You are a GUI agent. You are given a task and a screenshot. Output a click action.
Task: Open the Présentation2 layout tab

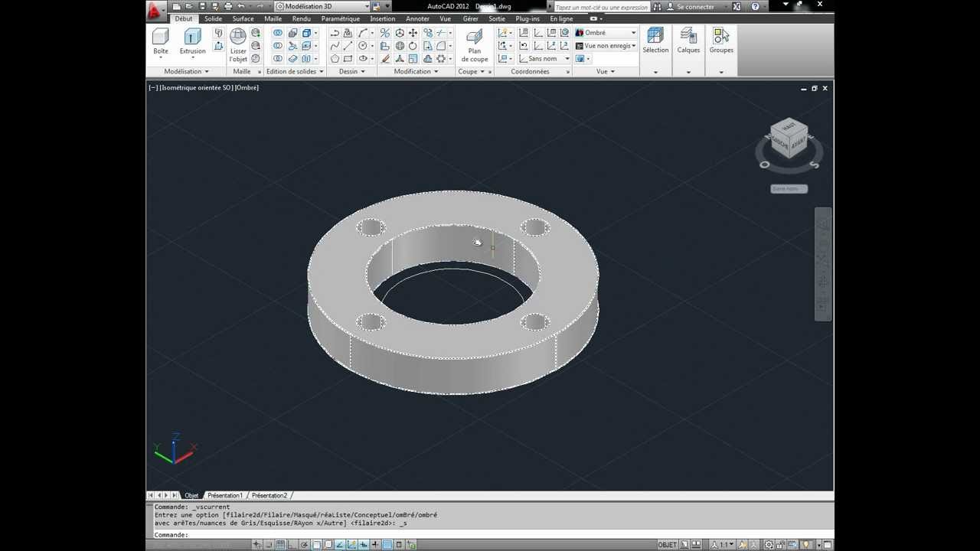(x=269, y=495)
